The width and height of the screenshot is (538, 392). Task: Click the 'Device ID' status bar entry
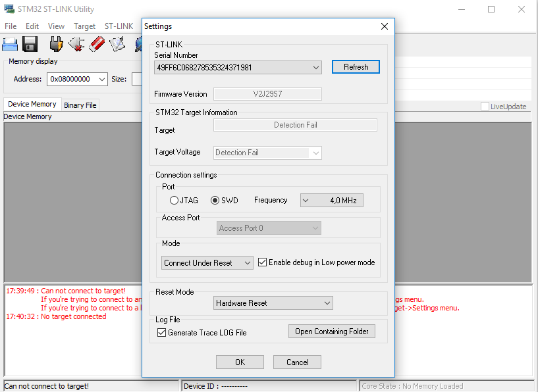(x=215, y=386)
